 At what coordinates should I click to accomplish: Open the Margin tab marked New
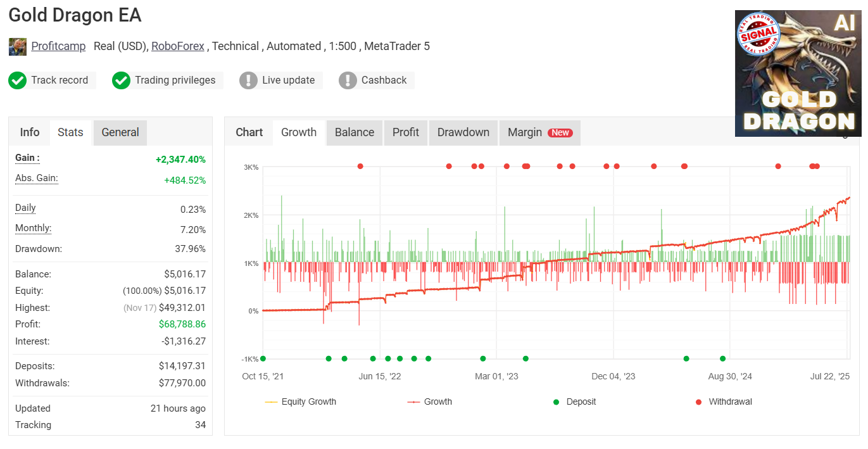tap(539, 132)
